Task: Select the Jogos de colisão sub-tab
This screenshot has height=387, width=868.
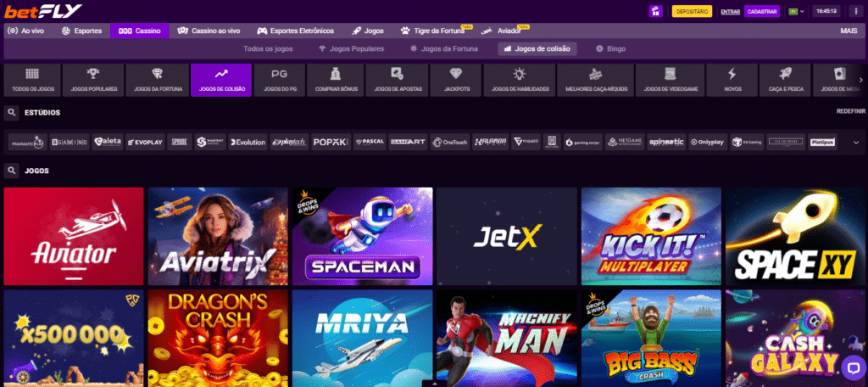Action: coord(537,48)
